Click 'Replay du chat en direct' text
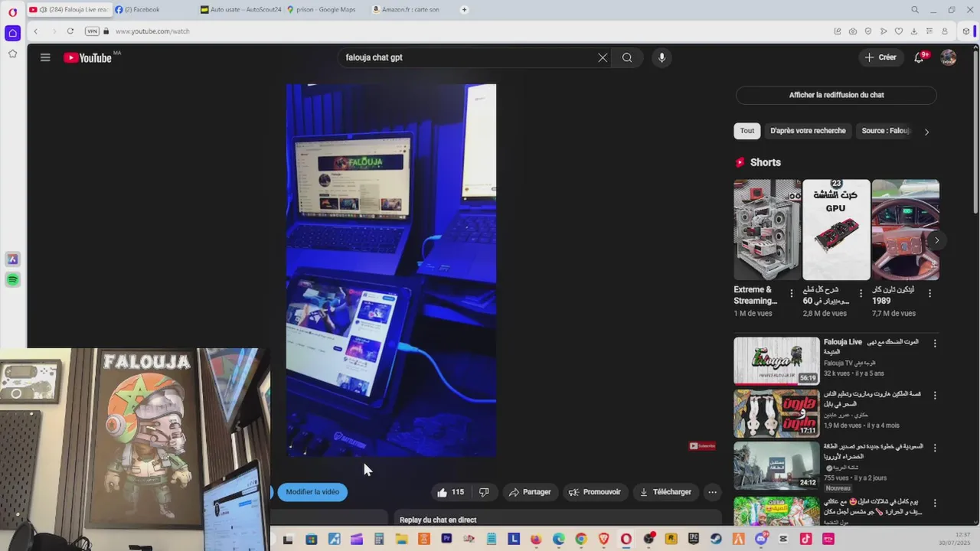This screenshot has width=980, height=551. coord(438,520)
